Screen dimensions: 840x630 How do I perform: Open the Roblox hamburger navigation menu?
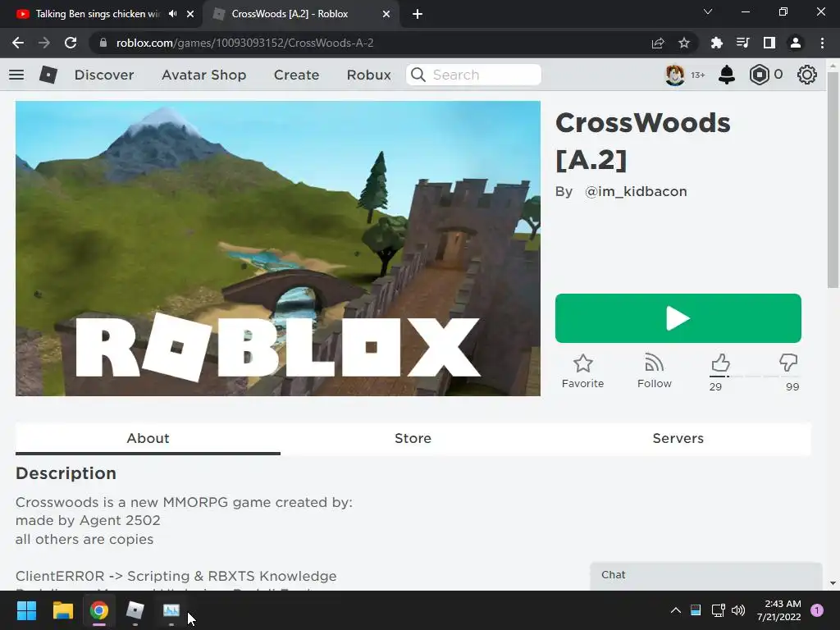16,75
